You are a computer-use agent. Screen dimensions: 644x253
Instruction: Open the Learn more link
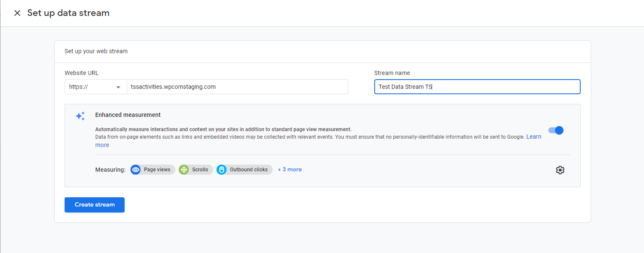[534, 137]
